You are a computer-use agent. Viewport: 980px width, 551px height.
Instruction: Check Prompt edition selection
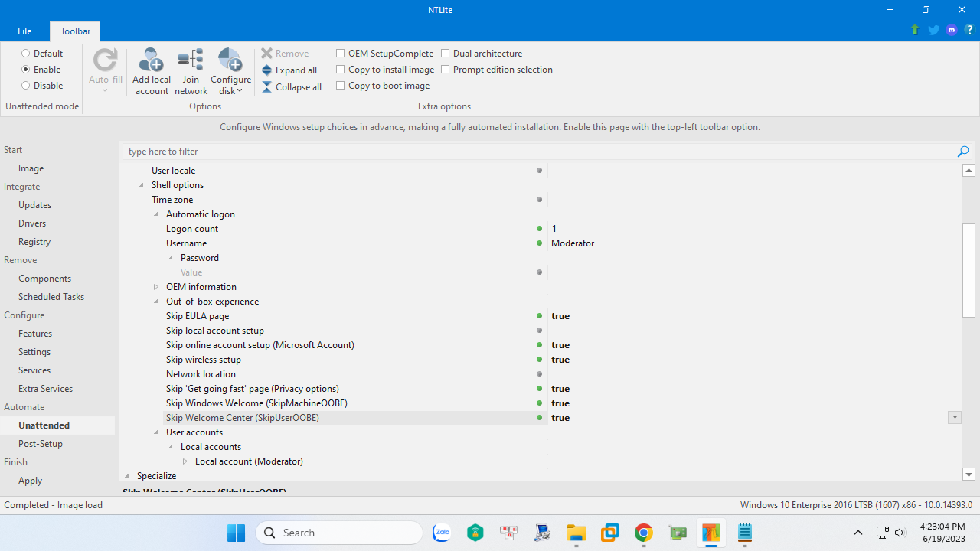[x=446, y=70]
